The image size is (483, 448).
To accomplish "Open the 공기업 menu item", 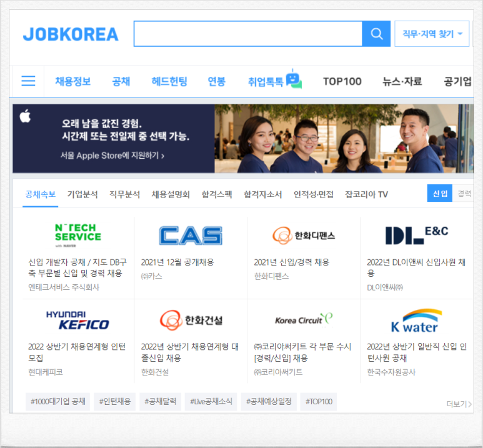I will [x=457, y=81].
